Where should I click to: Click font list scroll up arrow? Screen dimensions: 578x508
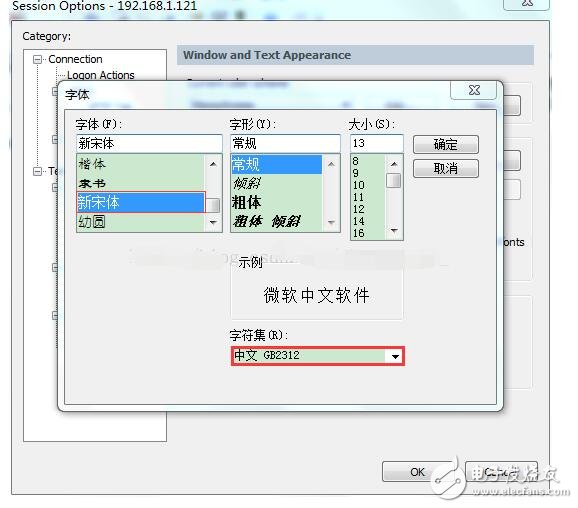(x=213, y=164)
